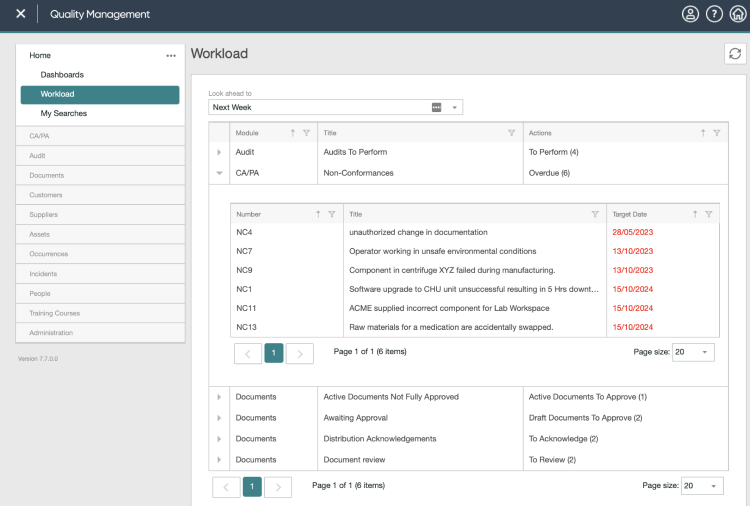Open the Assets sidebar section
The width and height of the screenshot is (750, 506).
point(100,234)
